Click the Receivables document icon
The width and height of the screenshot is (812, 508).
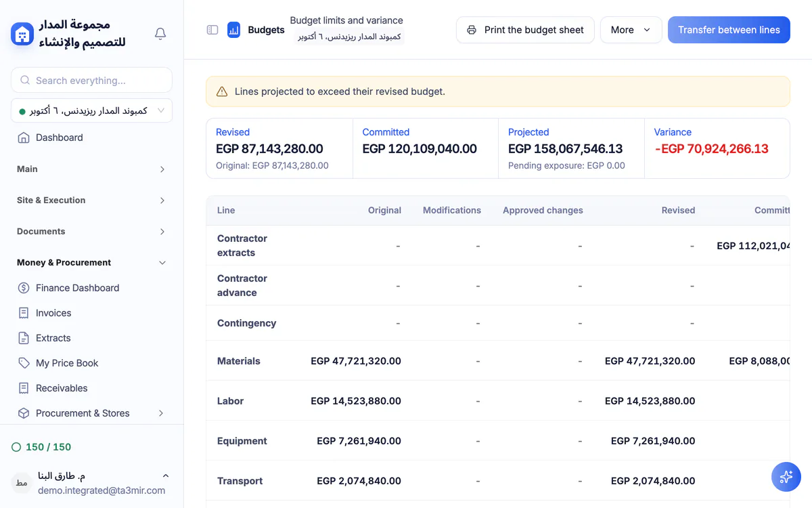(x=24, y=388)
